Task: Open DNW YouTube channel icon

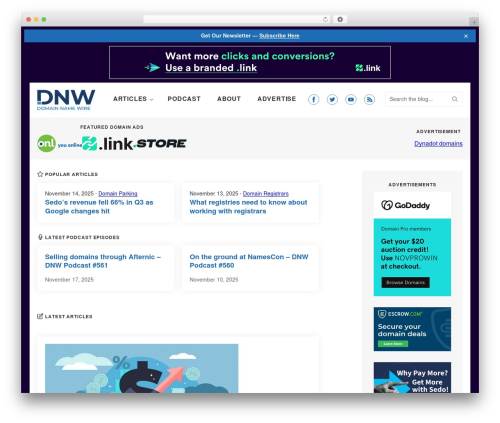Action: [351, 99]
